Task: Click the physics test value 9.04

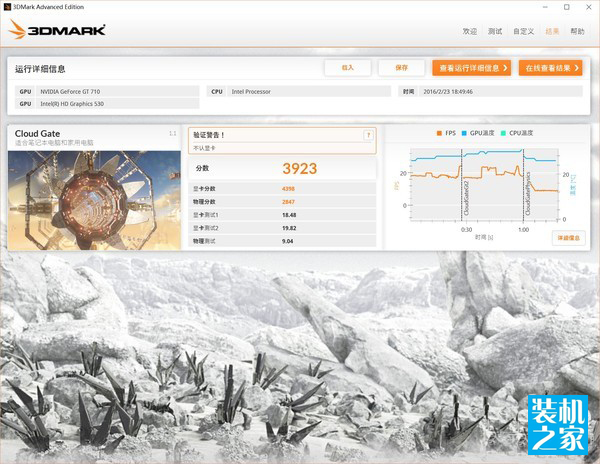Action: pos(287,241)
